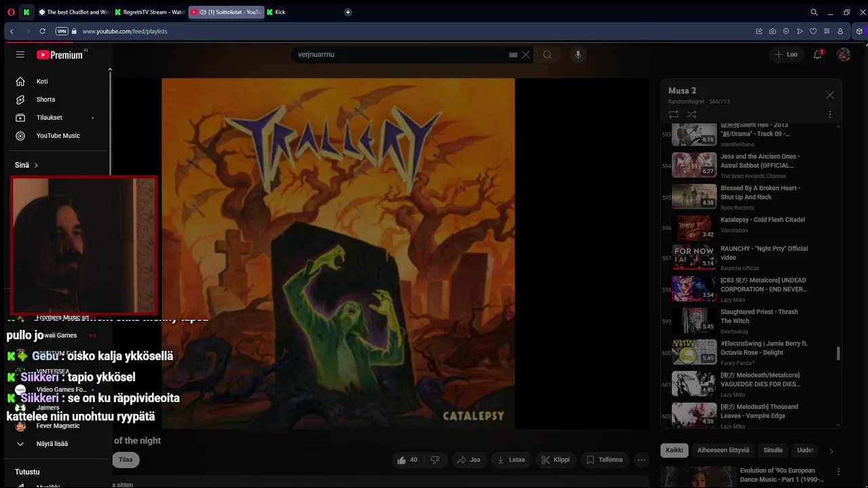Open Opera easy setup menu icon
Image resolution: width=868 pixels, height=488 pixels.
tap(827, 31)
